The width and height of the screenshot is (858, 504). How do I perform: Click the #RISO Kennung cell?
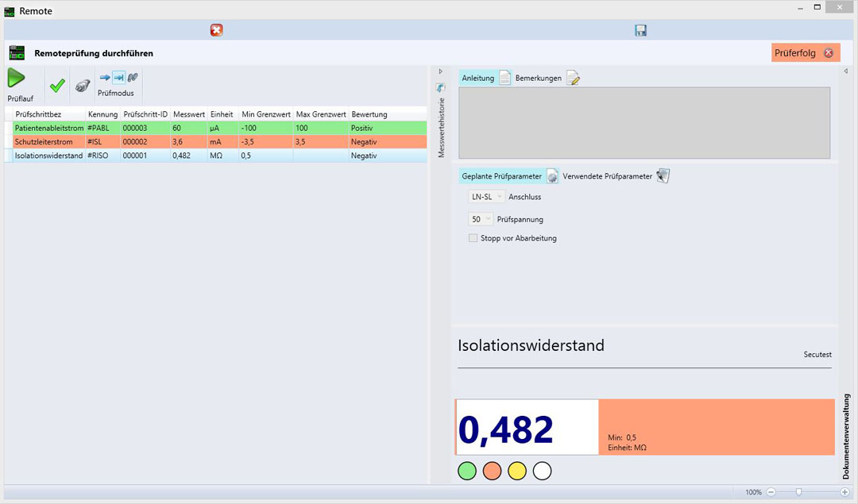point(102,156)
